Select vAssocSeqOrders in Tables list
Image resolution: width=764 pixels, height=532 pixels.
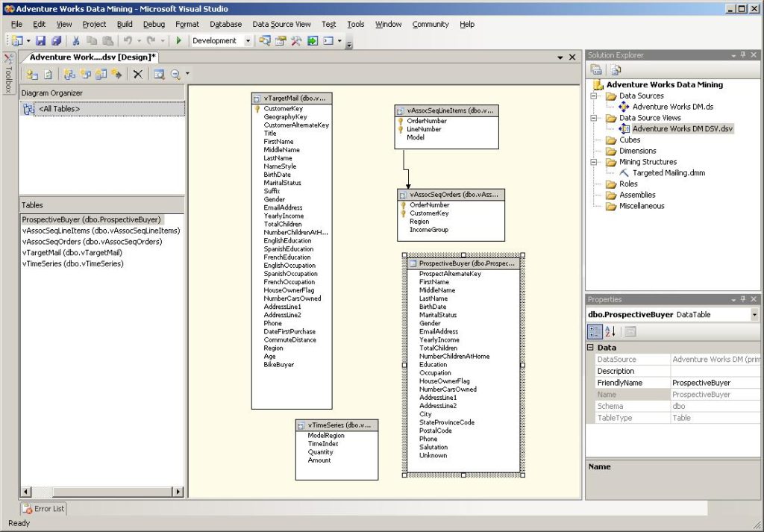click(92, 242)
